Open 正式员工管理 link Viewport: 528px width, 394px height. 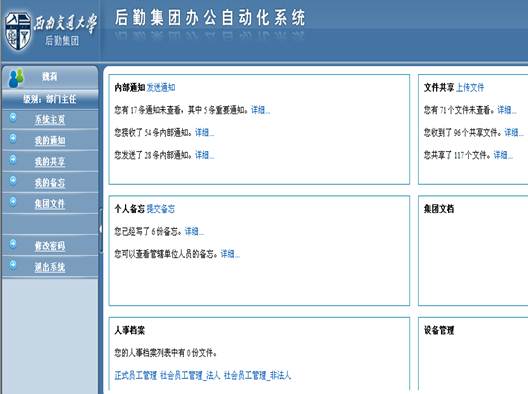click(136, 375)
